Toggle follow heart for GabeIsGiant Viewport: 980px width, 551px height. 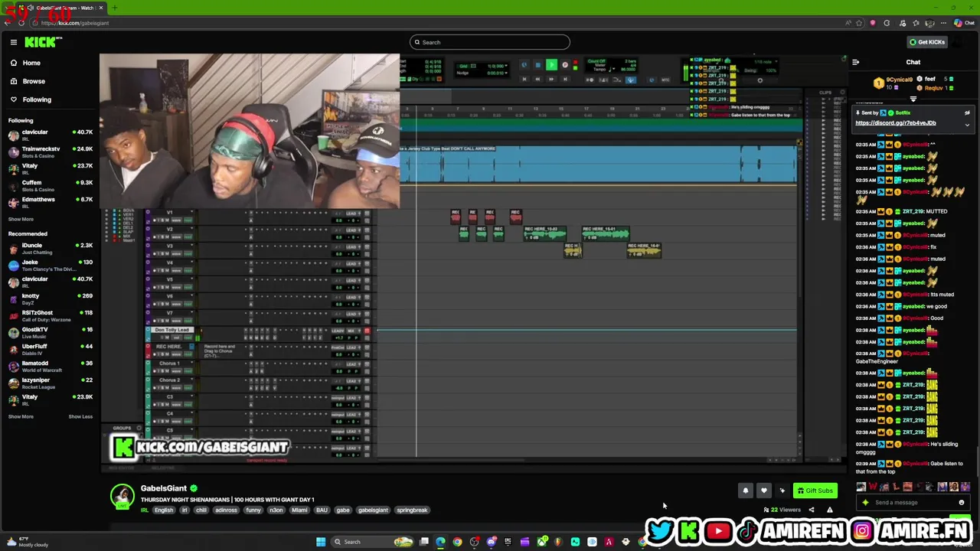tap(763, 491)
